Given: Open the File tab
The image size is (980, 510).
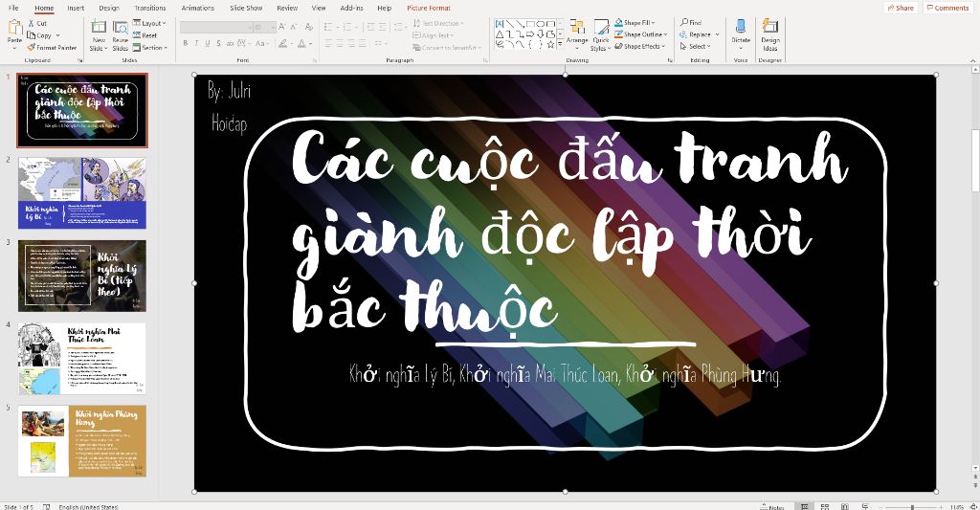Looking at the screenshot, I should coord(13,8).
